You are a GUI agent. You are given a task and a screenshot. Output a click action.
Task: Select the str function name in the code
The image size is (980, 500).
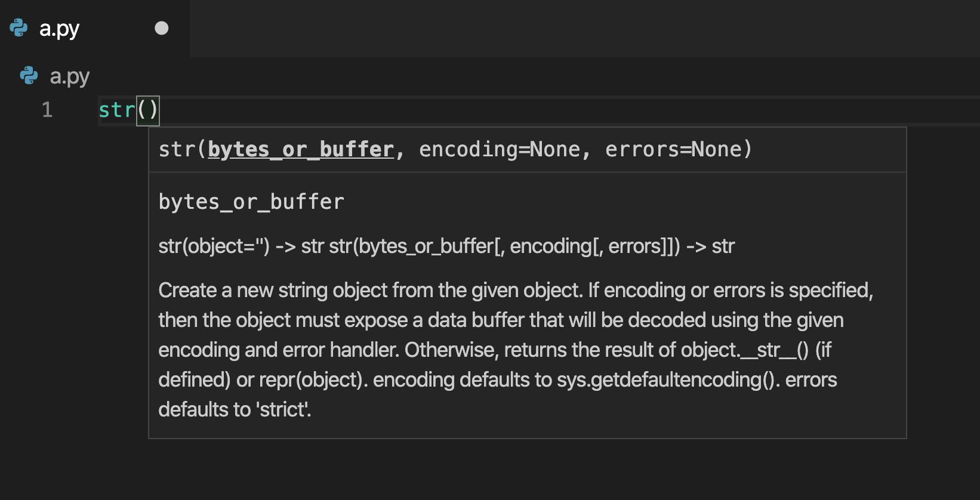coord(117,110)
